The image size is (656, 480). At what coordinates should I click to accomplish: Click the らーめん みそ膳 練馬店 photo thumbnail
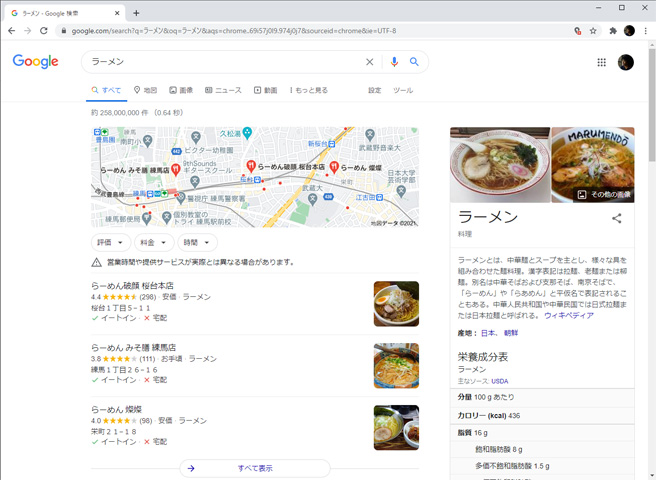pos(396,366)
